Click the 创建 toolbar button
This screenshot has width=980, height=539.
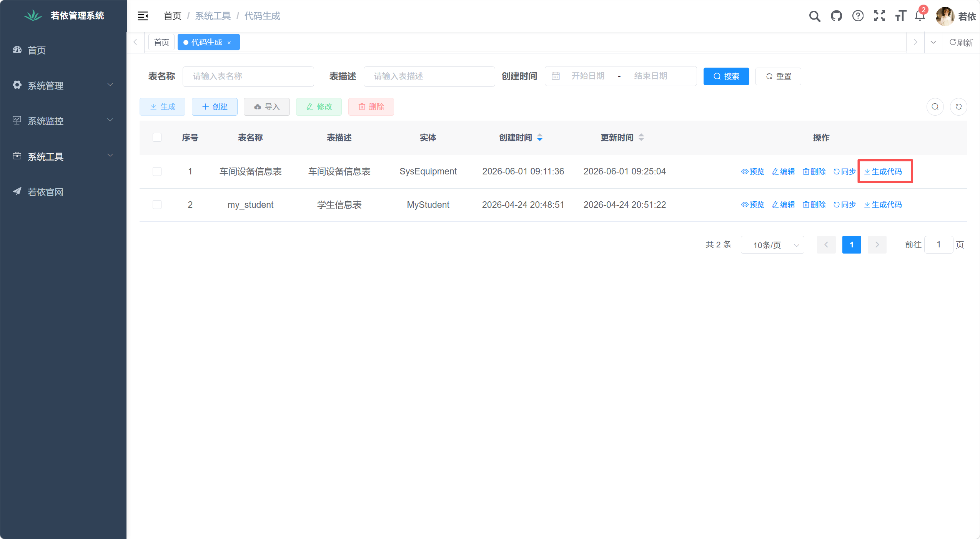pyautogui.click(x=215, y=107)
